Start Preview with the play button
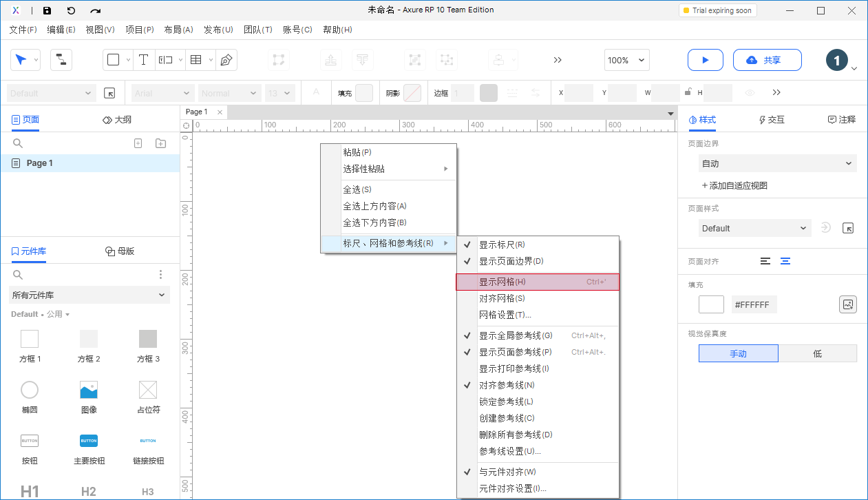The image size is (868, 500). coord(706,60)
